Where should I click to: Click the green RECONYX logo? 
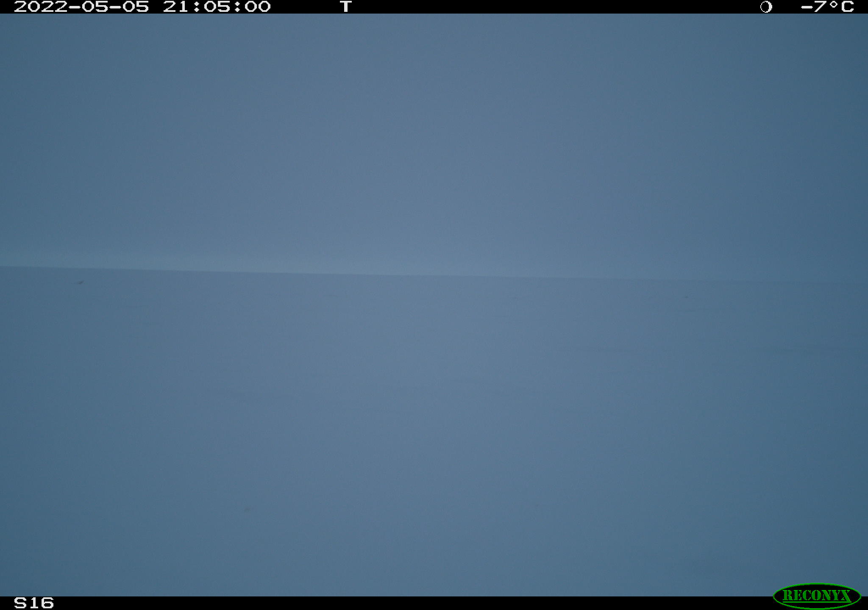pos(817,596)
